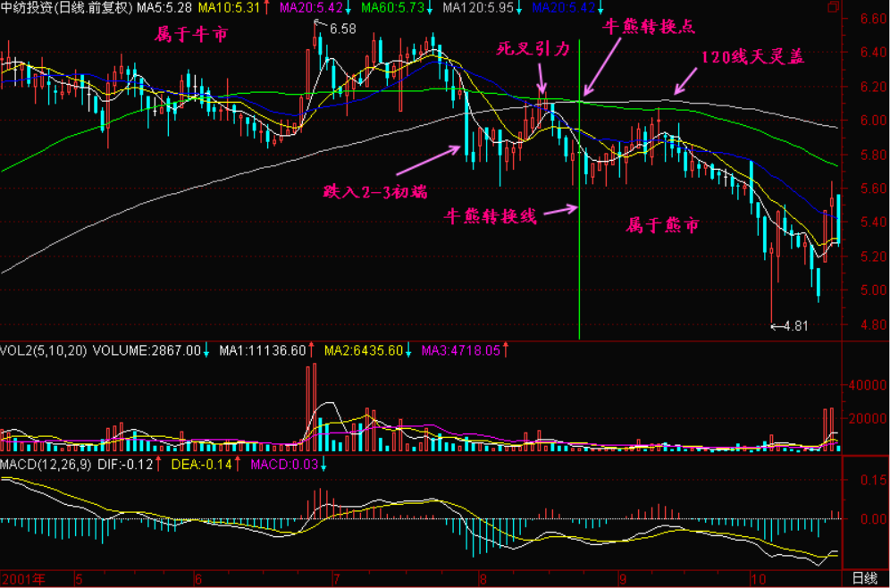Viewport: 890px width, 588px height.
Task: Click the 日线 period button at bottom-right
Action: tap(863, 579)
